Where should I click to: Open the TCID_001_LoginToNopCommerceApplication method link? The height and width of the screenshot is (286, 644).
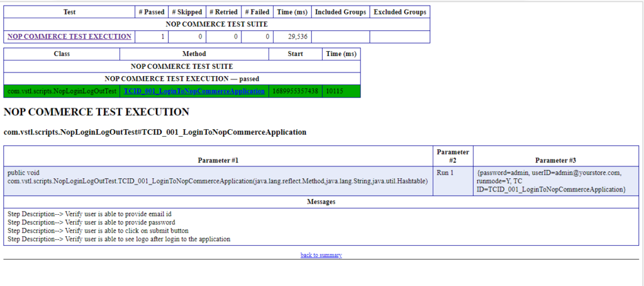pyautogui.click(x=194, y=91)
